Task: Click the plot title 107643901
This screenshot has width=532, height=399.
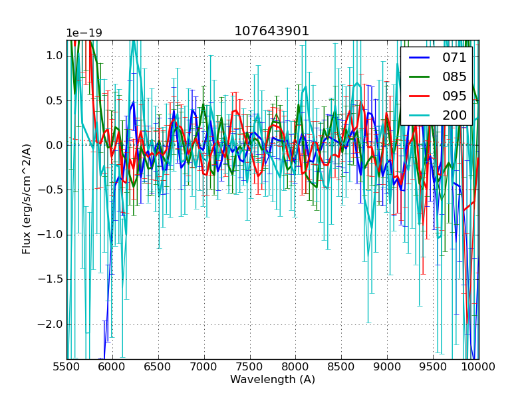Action: 272,31
